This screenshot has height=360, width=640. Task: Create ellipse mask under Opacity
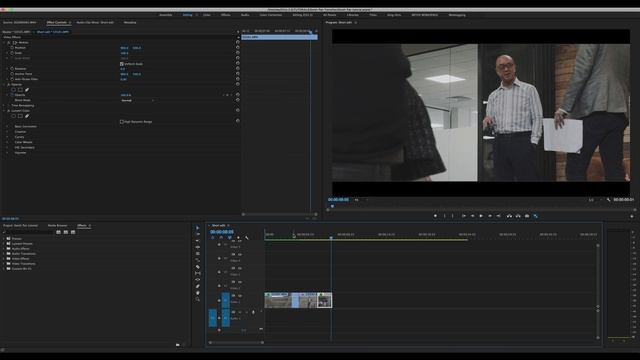pyautogui.click(x=13, y=90)
